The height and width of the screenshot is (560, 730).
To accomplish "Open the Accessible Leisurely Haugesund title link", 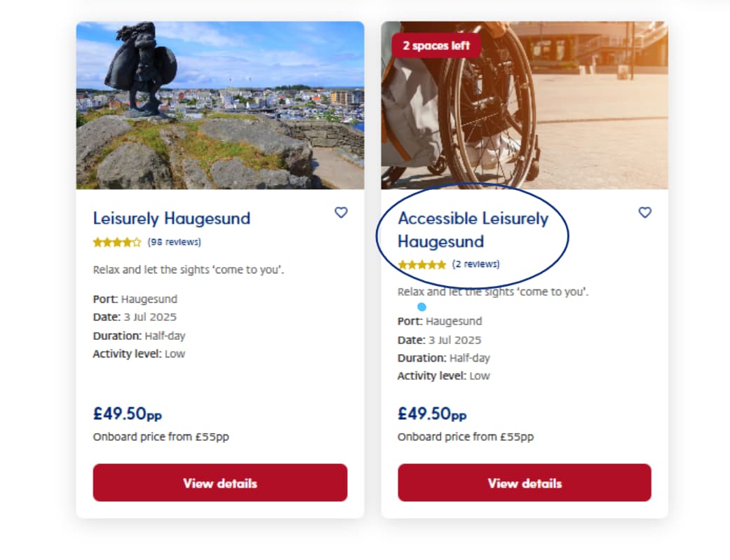I will click(473, 230).
